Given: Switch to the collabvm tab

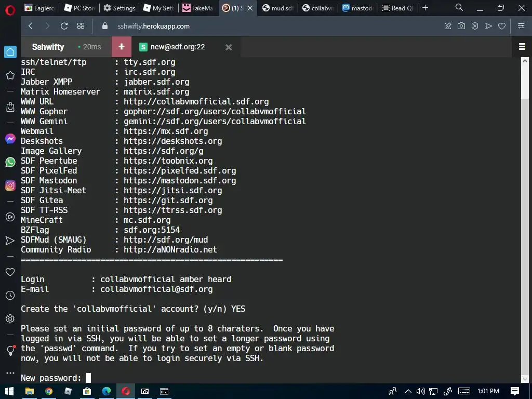Looking at the screenshot, I should click(x=318, y=8).
